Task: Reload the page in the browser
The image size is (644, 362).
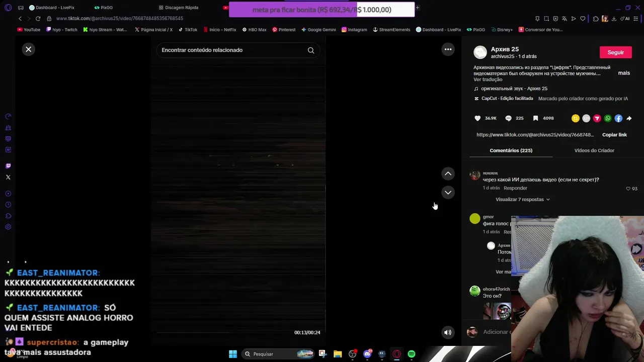Action: pyautogui.click(x=38, y=19)
